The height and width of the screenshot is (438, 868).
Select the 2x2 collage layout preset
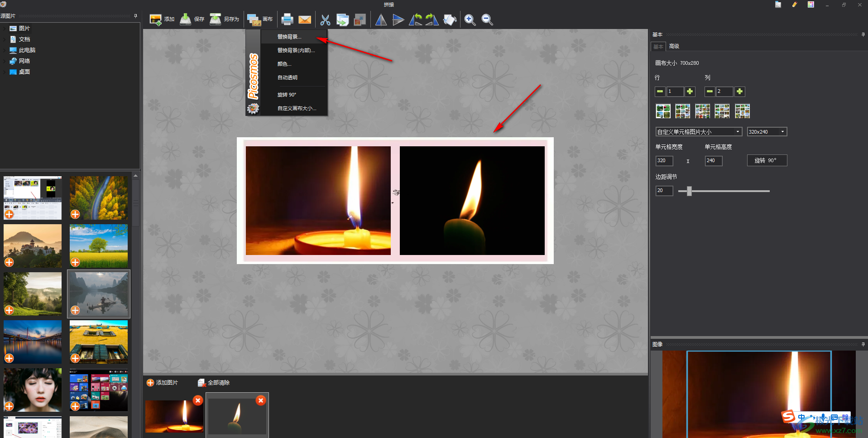(663, 111)
